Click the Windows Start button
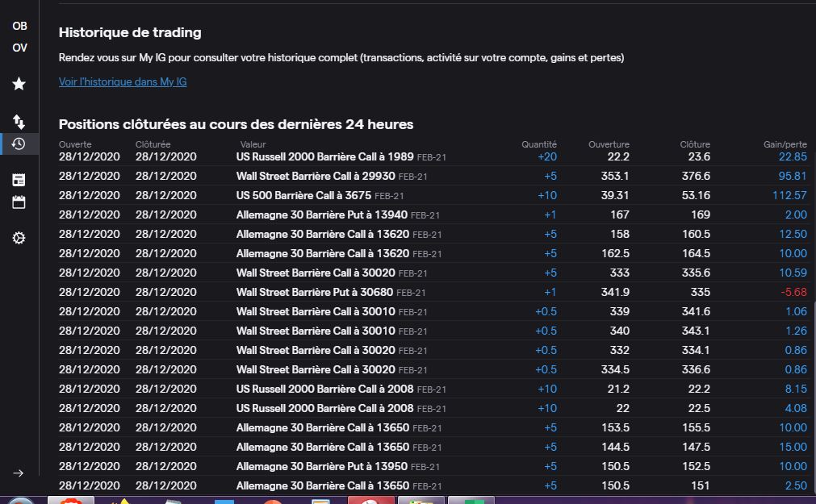Screen dimensions: 816x504 click(x=19, y=501)
